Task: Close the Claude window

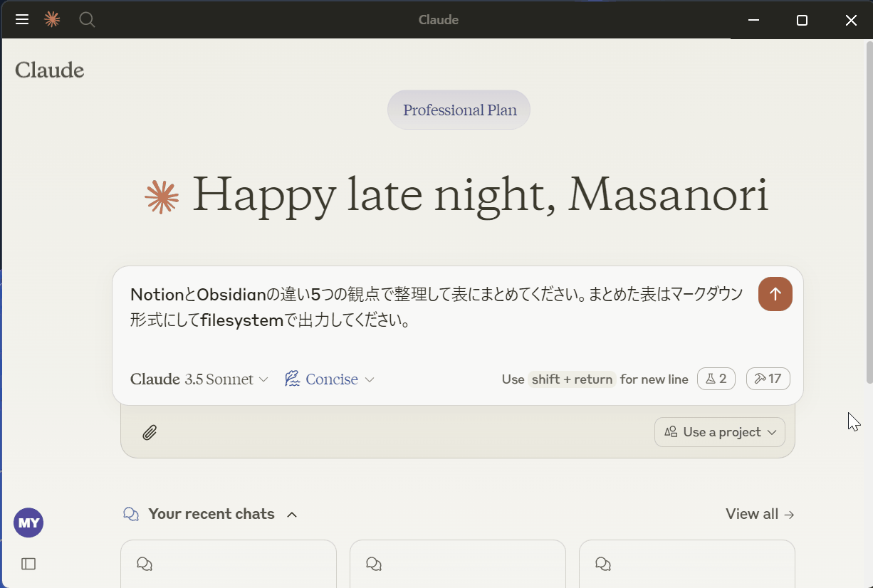Action: tap(851, 20)
